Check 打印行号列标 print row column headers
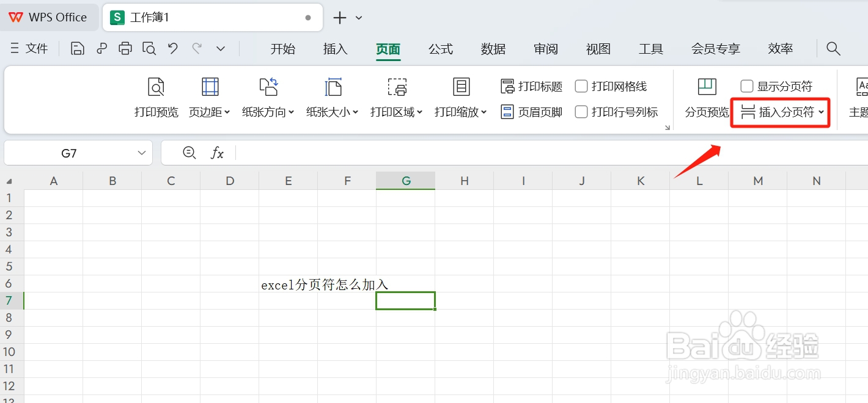The width and height of the screenshot is (868, 403). tap(581, 112)
